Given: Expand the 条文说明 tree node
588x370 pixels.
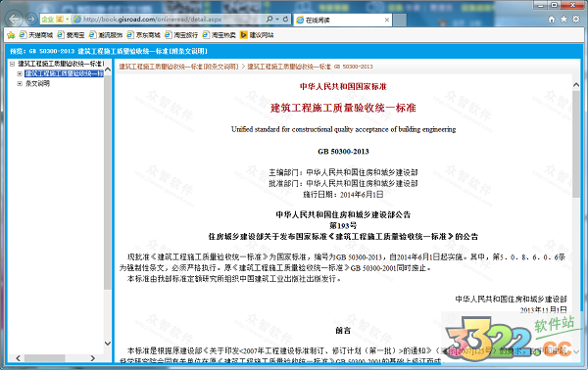Looking at the screenshot, I should [20, 83].
